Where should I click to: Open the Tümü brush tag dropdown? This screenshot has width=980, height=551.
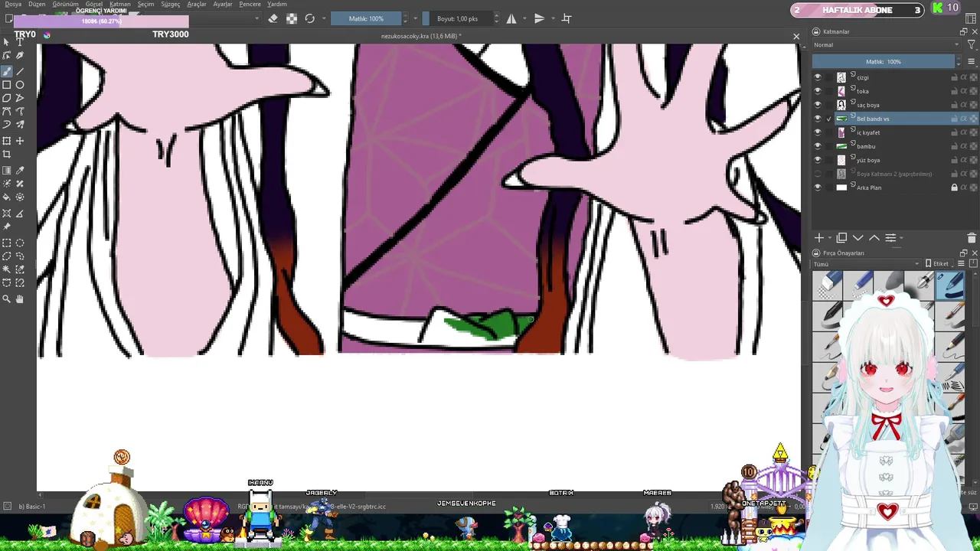click(x=866, y=264)
